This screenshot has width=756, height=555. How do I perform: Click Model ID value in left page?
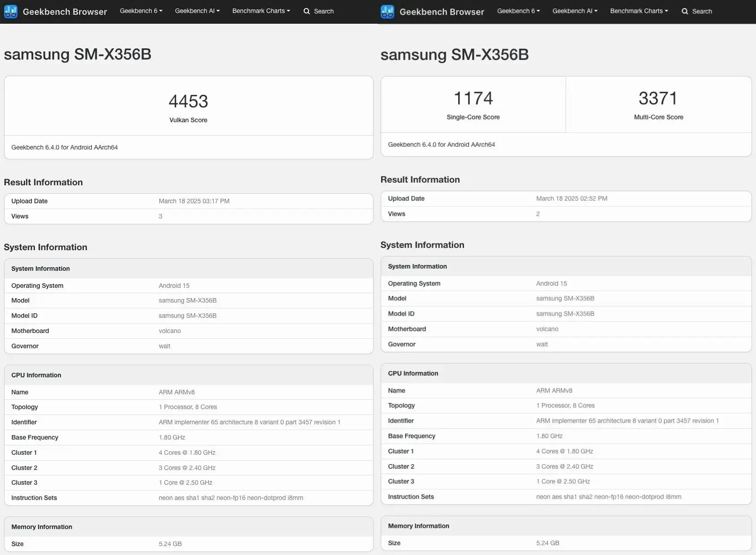pyautogui.click(x=188, y=316)
